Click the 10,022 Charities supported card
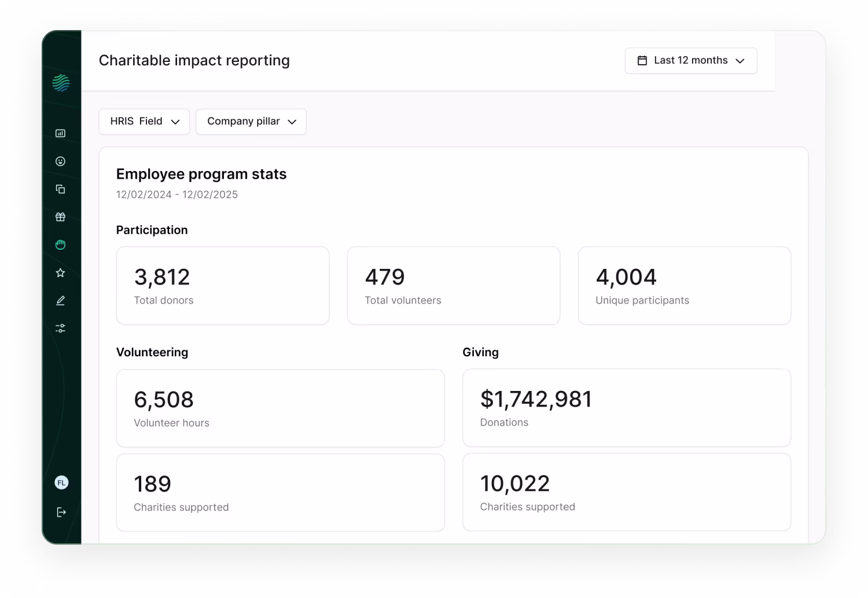The image size is (868, 598). tap(627, 492)
